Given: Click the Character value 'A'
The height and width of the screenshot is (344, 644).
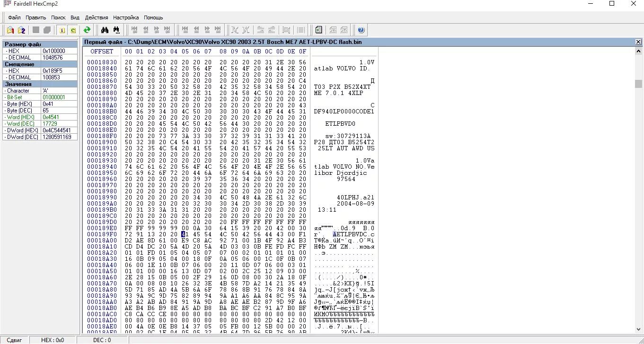Looking at the screenshot, I should pos(59,91).
